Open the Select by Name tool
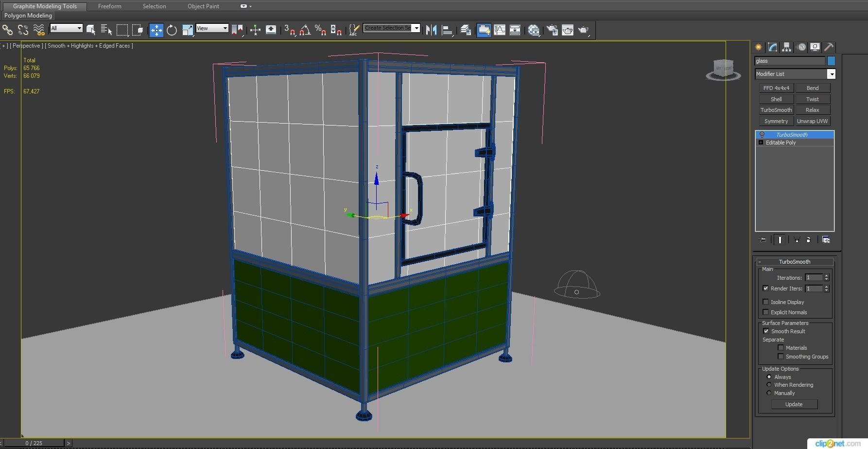The image size is (868, 449). 106,30
